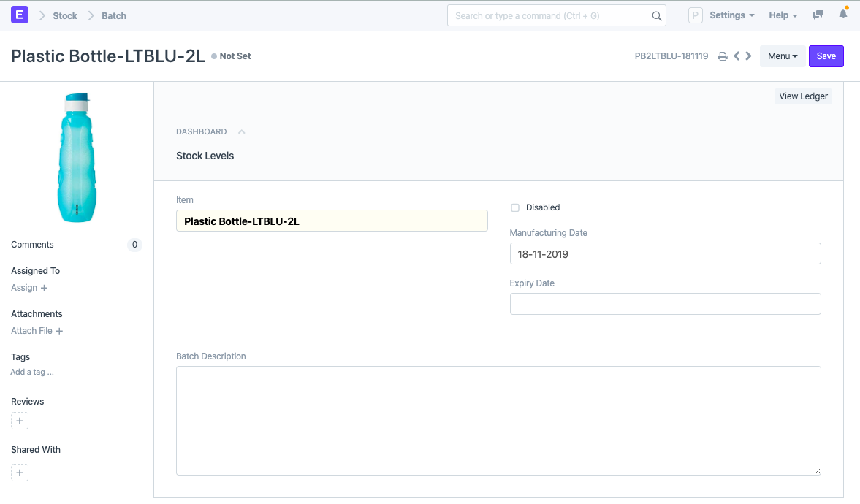Go to previous batch record arrow
The image size is (860, 504).
[737, 56]
